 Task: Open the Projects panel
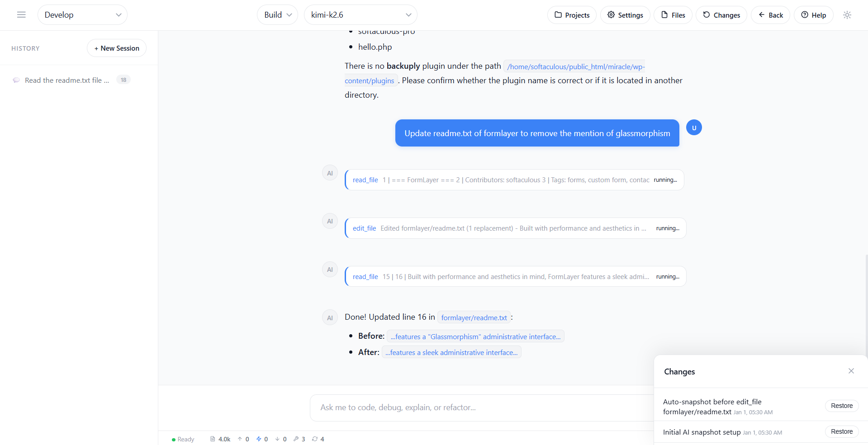click(x=572, y=15)
